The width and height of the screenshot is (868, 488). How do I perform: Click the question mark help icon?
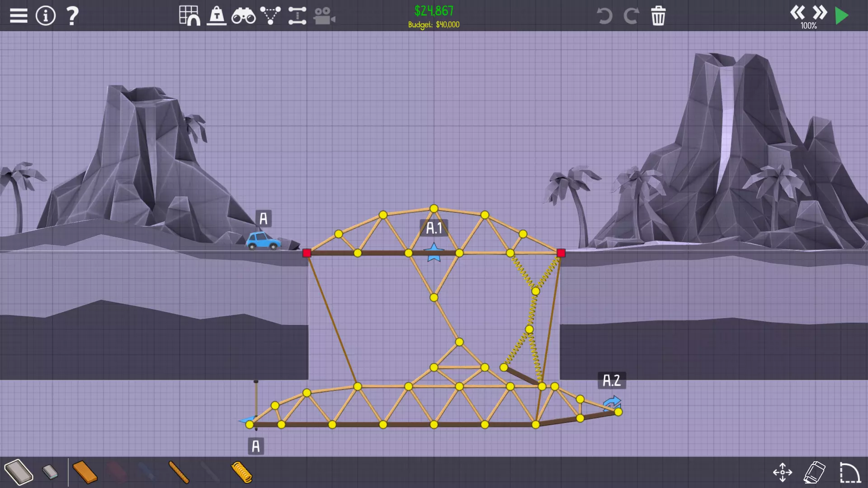[72, 16]
